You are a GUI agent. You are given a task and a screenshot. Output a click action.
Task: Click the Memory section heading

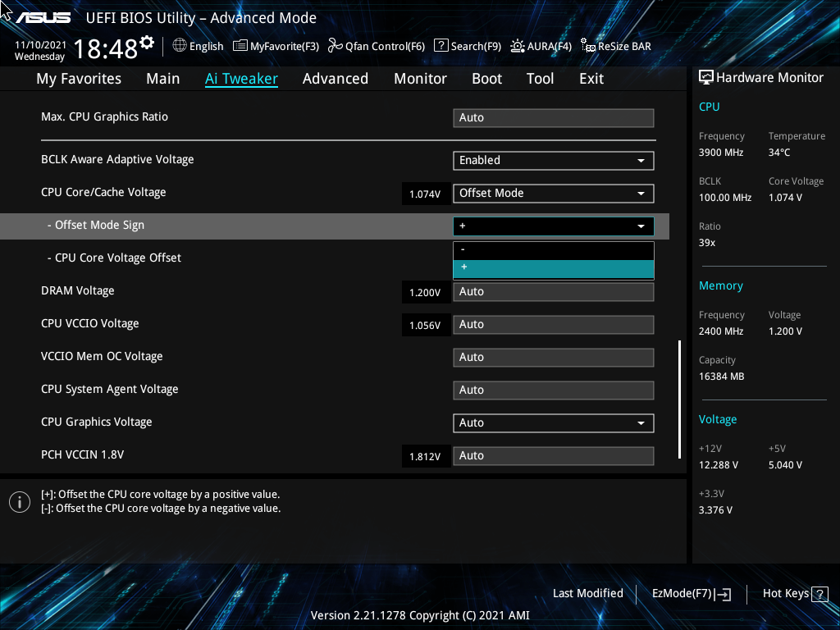(x=720, y=286)
